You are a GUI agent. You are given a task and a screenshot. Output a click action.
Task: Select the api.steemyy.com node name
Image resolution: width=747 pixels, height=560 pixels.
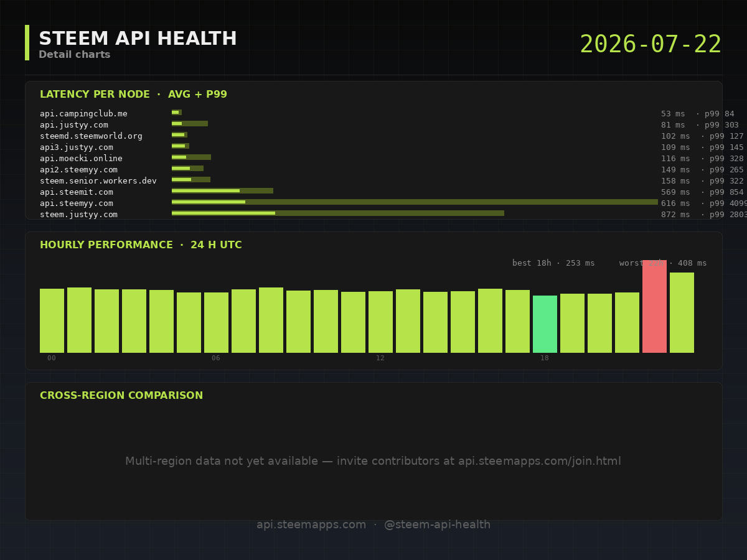point(77,203)
